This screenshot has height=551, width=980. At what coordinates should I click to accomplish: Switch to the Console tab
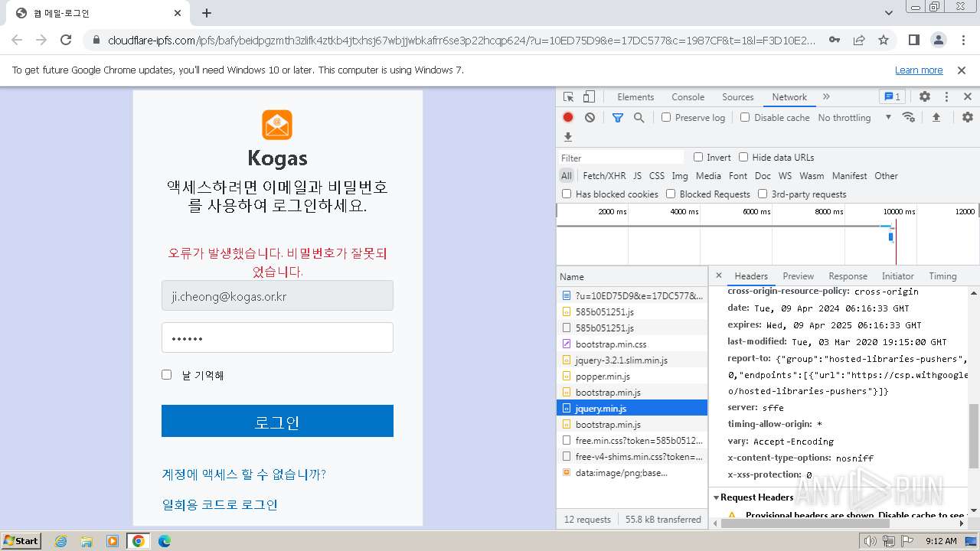[688, 97]
